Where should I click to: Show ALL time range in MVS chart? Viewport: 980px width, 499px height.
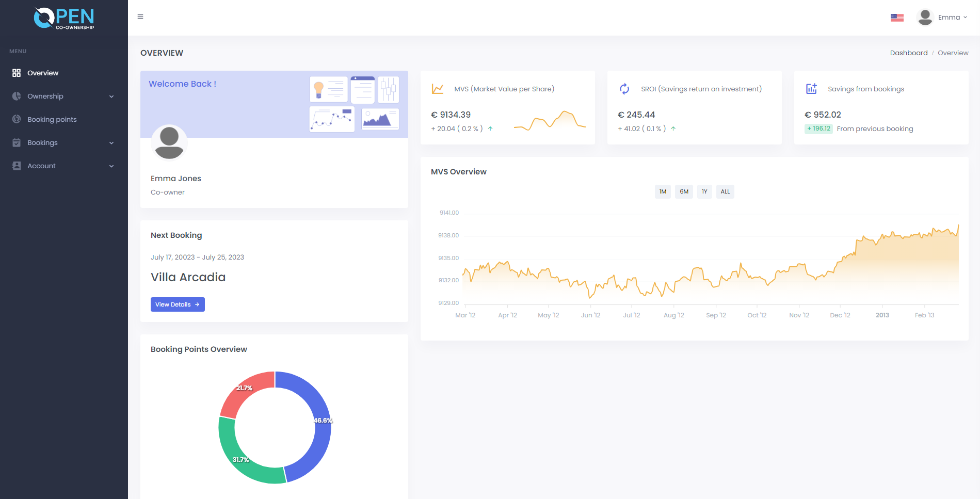(x=725, y=191)
